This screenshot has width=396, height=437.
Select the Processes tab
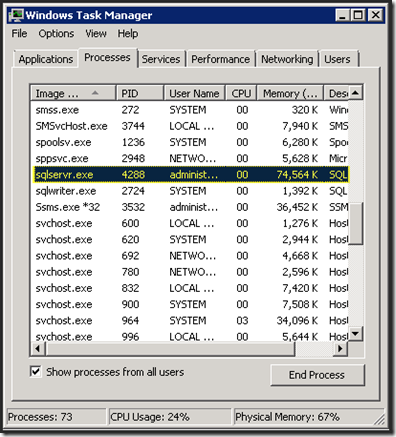click(107, 58)
